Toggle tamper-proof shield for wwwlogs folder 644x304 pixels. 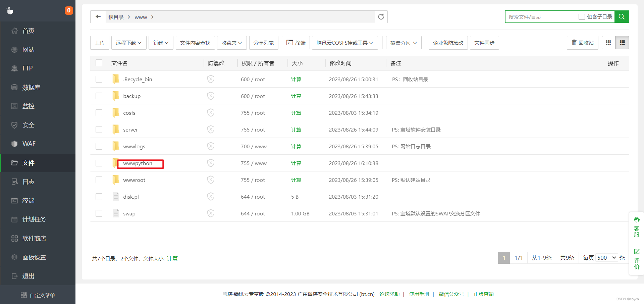click(x=211, y=146)
